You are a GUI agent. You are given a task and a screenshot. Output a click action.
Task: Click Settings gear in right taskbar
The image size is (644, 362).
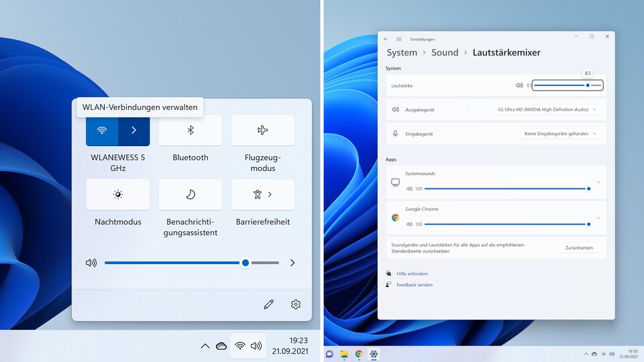click(374, 354)
